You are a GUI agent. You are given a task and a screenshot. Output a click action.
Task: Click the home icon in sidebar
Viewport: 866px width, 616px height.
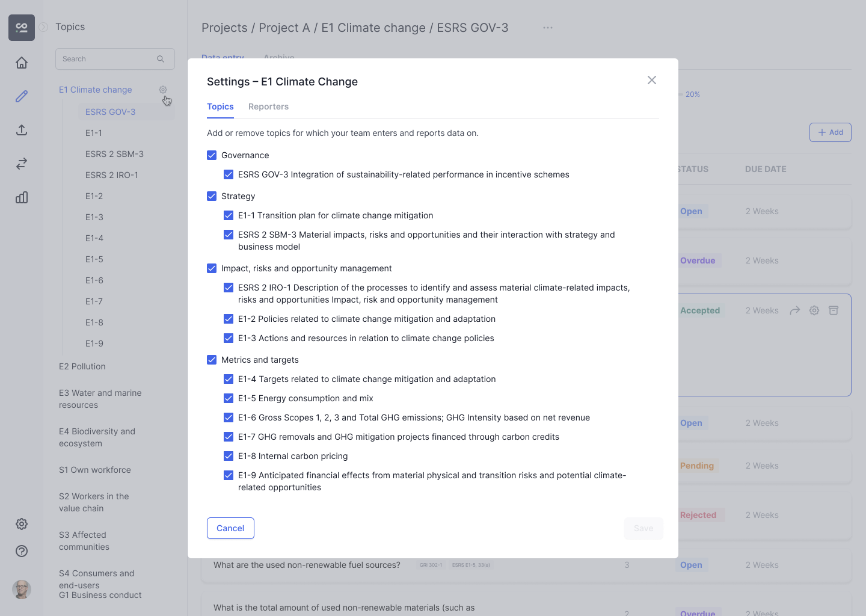tap(22, 63)
